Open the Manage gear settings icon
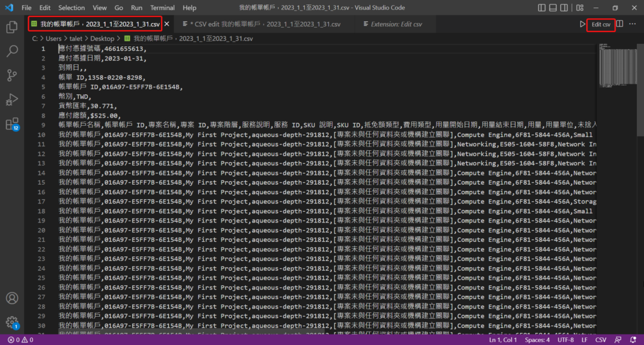The height and width of the screenshot is (345, 644). coord(12,322)
